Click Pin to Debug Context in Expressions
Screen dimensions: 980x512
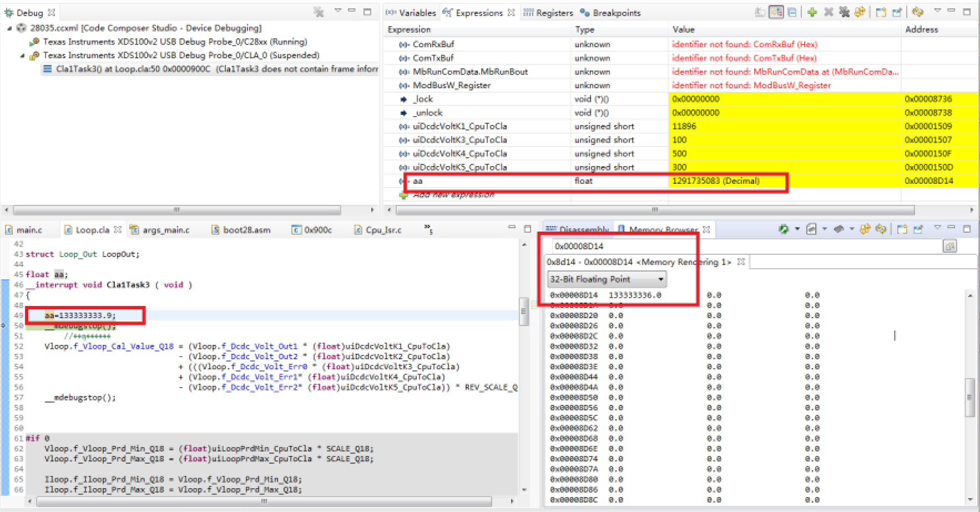tap(897, 12)
